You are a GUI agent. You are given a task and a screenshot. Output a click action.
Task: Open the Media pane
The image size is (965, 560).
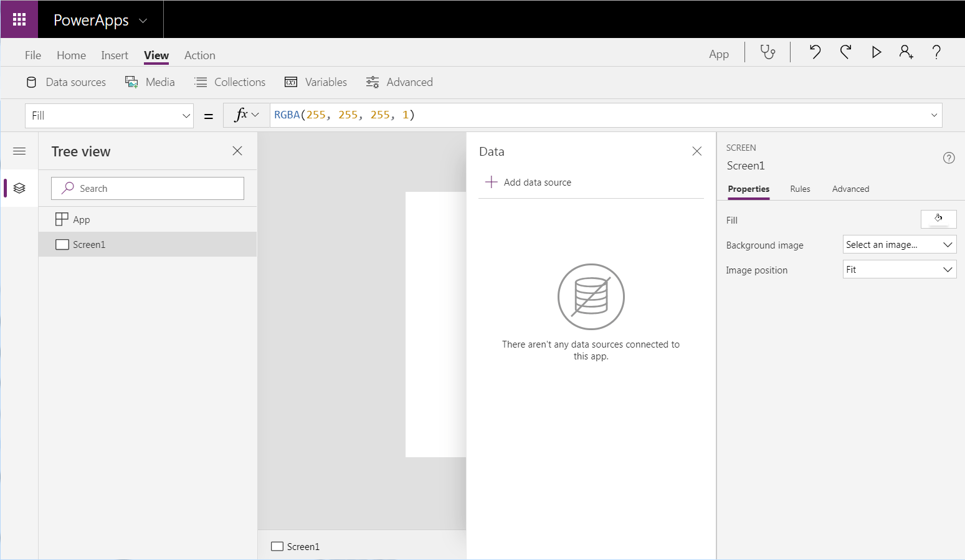tap(150, 82)
